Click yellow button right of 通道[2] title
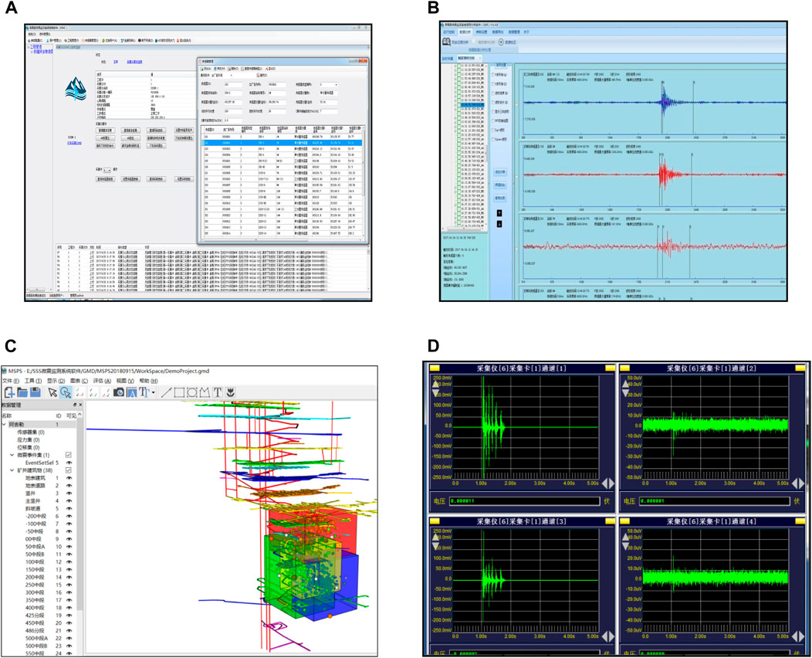 (x=800, y=368)
